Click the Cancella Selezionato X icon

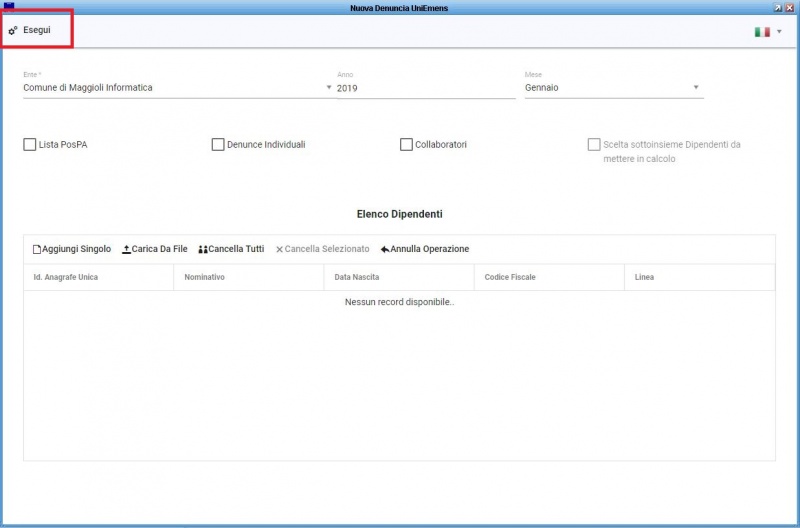point(280,249)
